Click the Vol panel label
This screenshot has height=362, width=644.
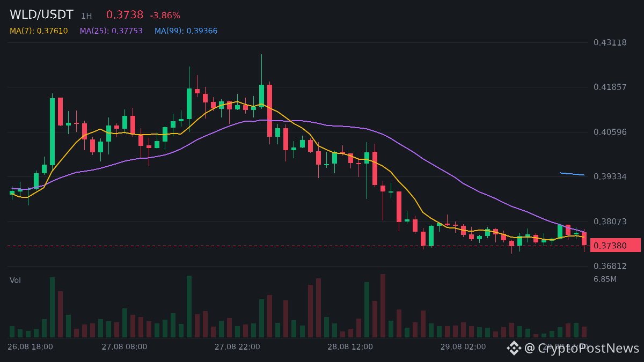tap(15, 280)
